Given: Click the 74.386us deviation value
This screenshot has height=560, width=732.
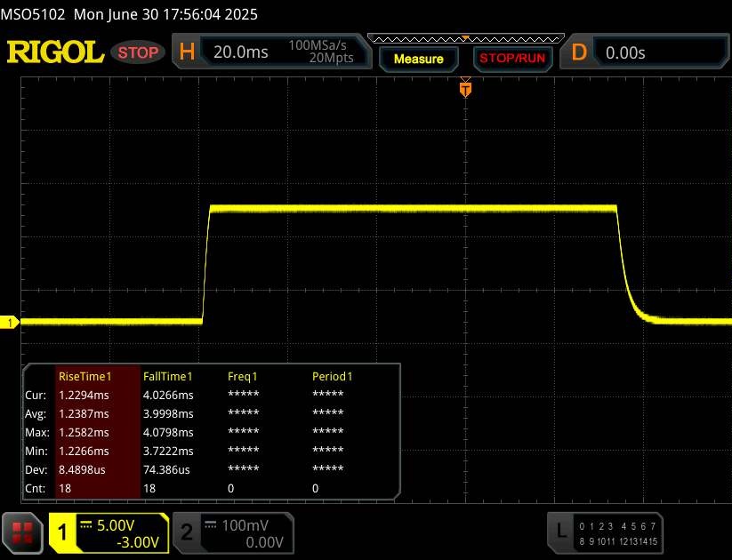Looking at the screenshot, I should [x=166, y=469].
